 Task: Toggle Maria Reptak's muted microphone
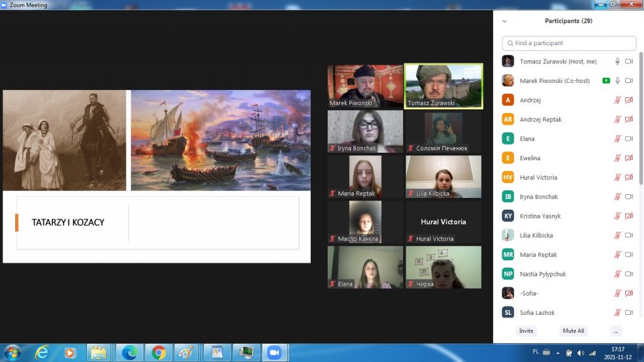click(618, 255)
